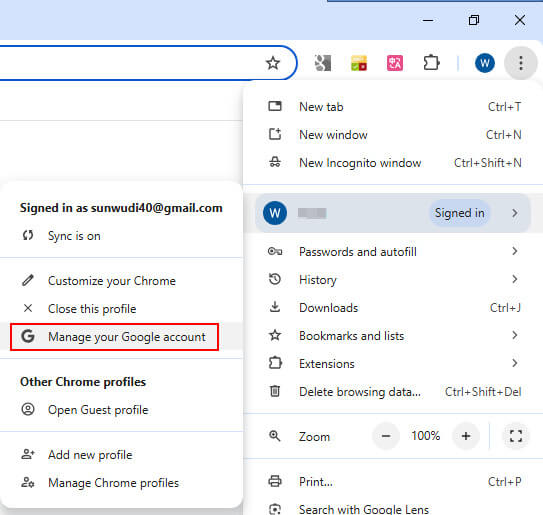The height and width of the screenshot is (515, 543).
Task: Choose Print from the Chrome menu
Action: coord(393,481)
